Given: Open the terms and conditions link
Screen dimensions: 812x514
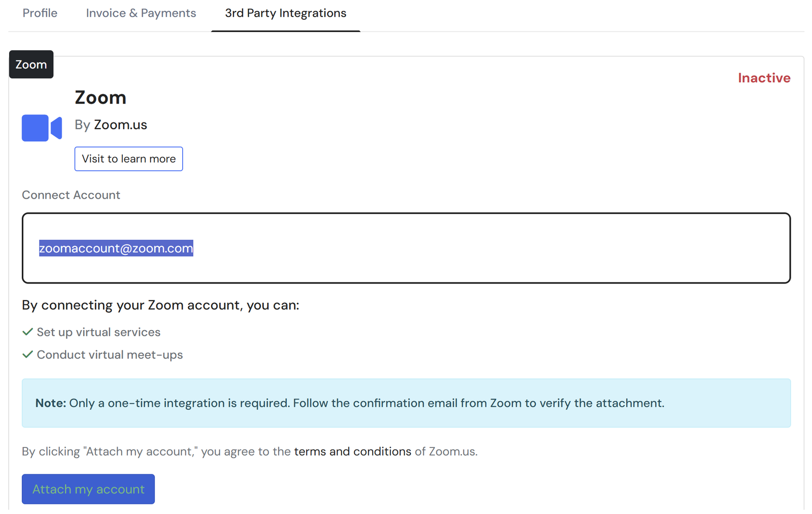Looking at the screenshot, I should [353, 452].
